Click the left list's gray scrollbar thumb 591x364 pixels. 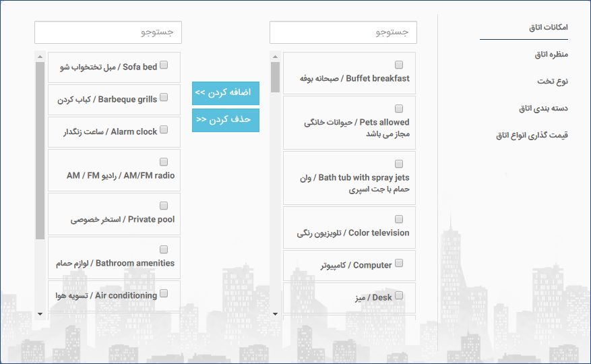pyautogui.click(x=40, y=150)
